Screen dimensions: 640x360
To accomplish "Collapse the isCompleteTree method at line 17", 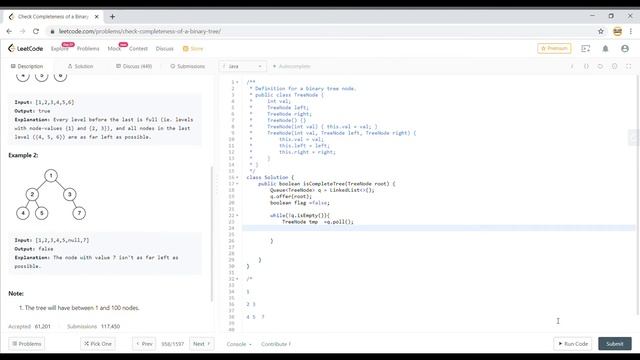I will point(237,184).
